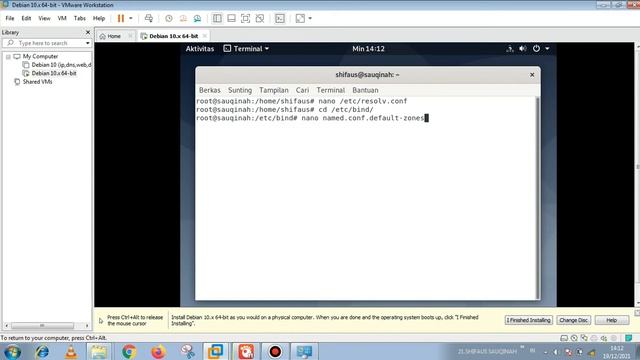Screen dimensions: 640x360
Task: Open Windows Explorer folder on taskbar
Action: [99, 352]
